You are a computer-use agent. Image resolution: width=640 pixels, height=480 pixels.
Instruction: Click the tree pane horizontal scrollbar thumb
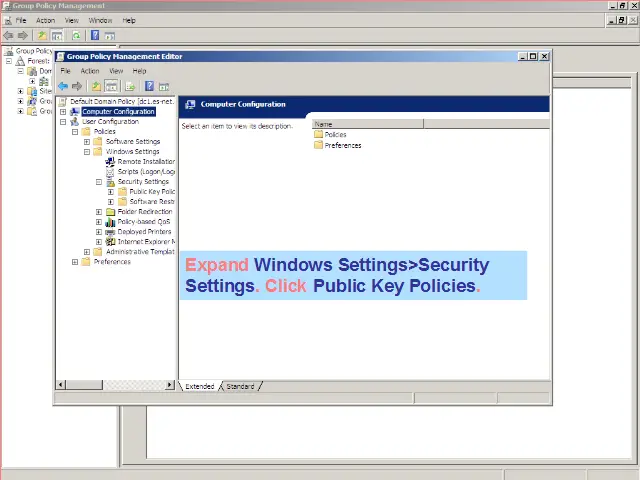(84, 384)
